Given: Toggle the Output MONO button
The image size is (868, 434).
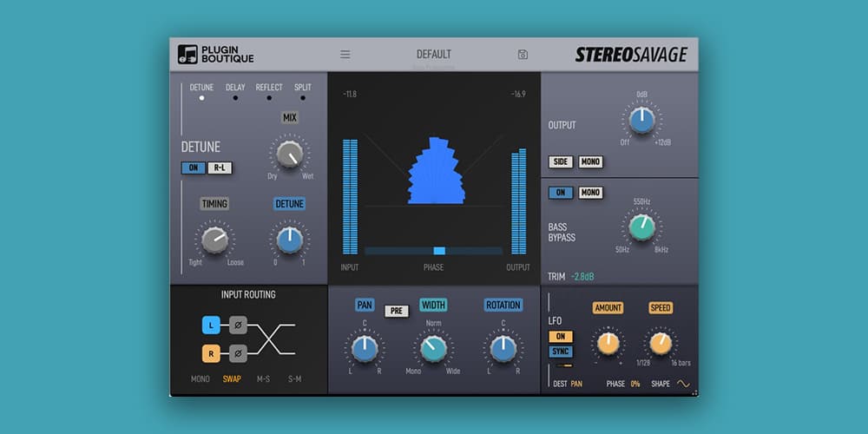Looking at the screenshot, I should point(590,161).
